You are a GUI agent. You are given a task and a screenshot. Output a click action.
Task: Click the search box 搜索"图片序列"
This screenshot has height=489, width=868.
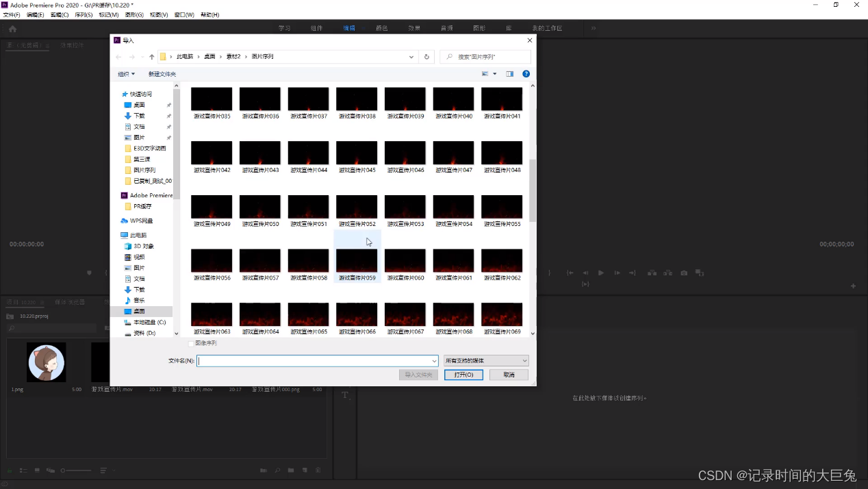click(485, 57)
